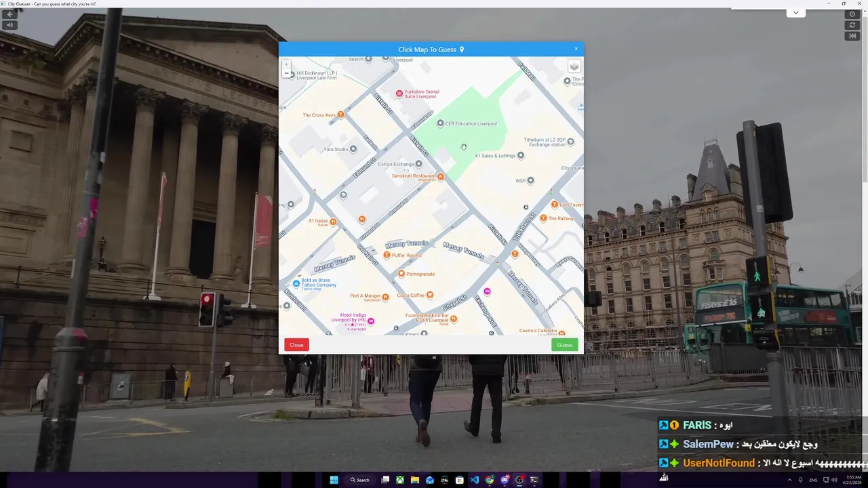Select the Cotton Exchange pin
The width and height of the screenshot is (868, 488).
418,164
